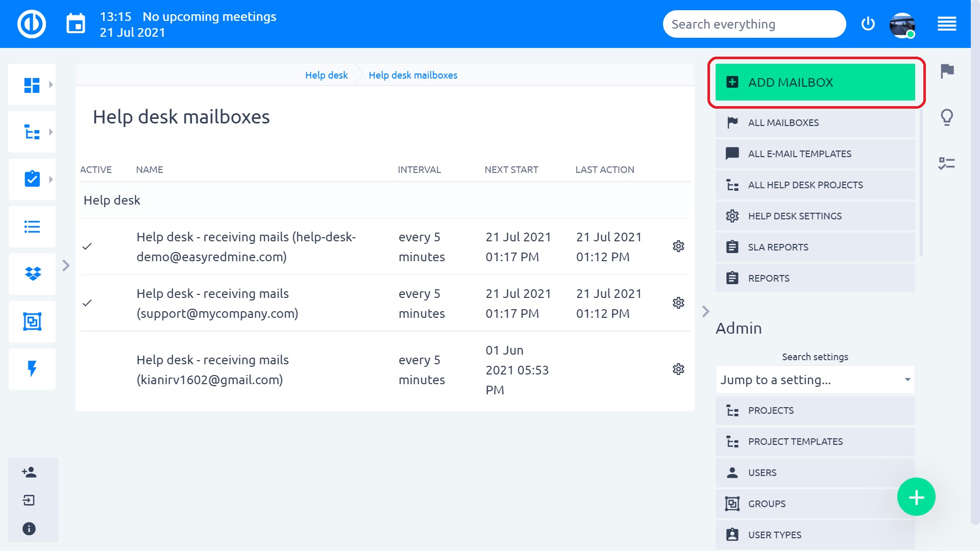This screenshot has width=980, height=551.
Task: Open All Mailboxes menu item
Action: (x=815, y=122)
